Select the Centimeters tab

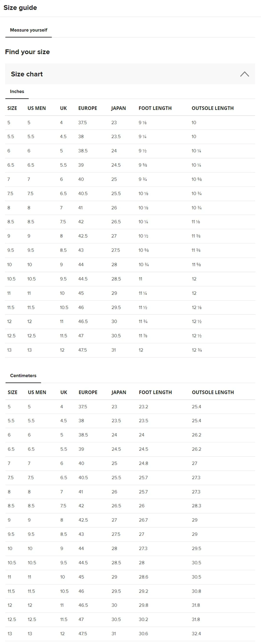click(23, 376)
